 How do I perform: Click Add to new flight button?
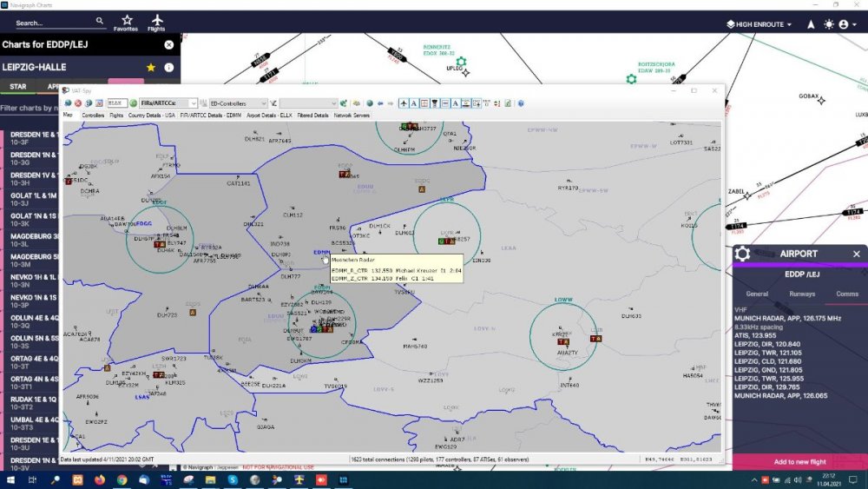pyautogui.click(x=799, y=462)
